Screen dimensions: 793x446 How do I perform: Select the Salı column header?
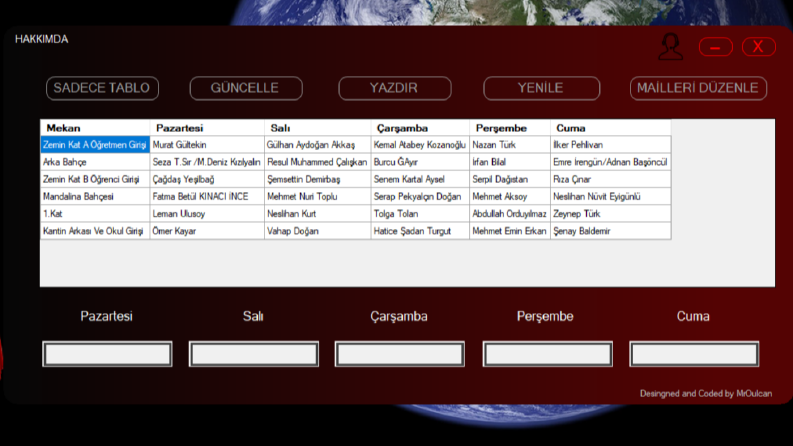[x=318, y=128]
